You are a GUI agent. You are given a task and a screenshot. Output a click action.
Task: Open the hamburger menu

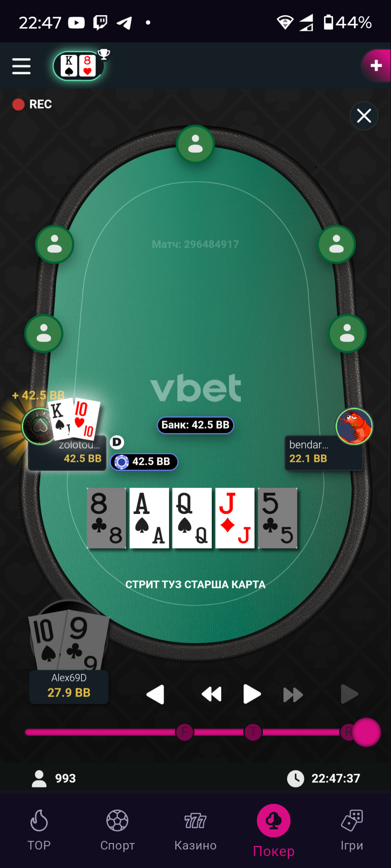tap(21, 66)
